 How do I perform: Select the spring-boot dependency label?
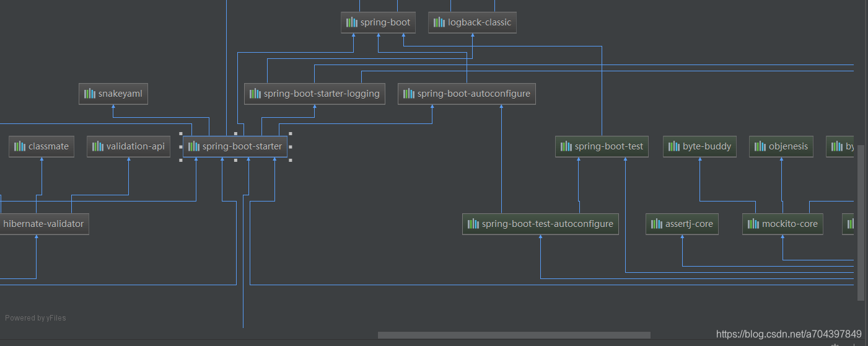[x=385, y=22]
